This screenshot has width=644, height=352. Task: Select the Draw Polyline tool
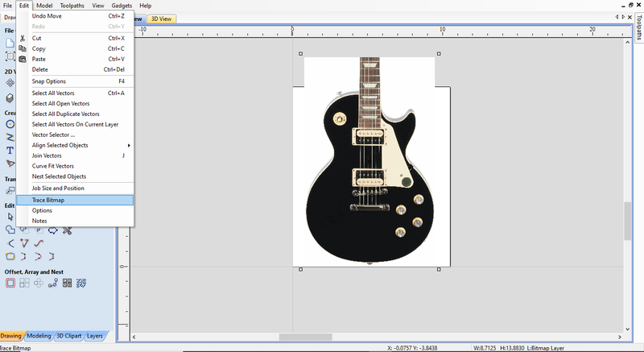pyautogui.click(x=10, y=137)
